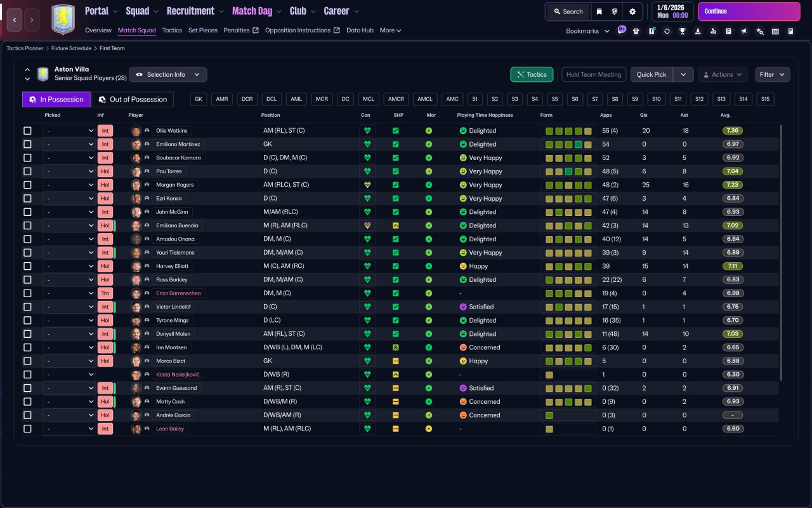The image size is (812, 508).
Task: Open the inbox messages icon showing 9+
Action: tap(622, 30)
